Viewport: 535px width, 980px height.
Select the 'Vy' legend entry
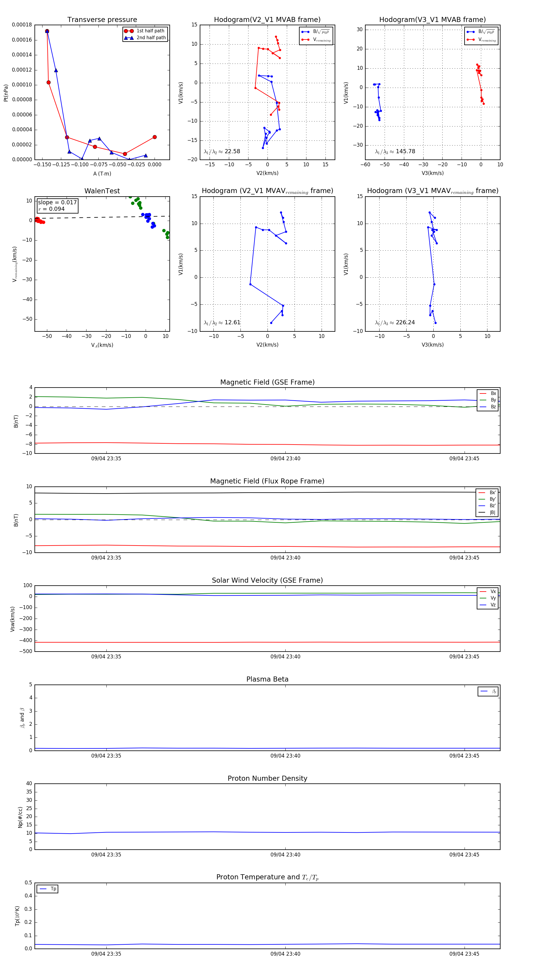(488, 598)
